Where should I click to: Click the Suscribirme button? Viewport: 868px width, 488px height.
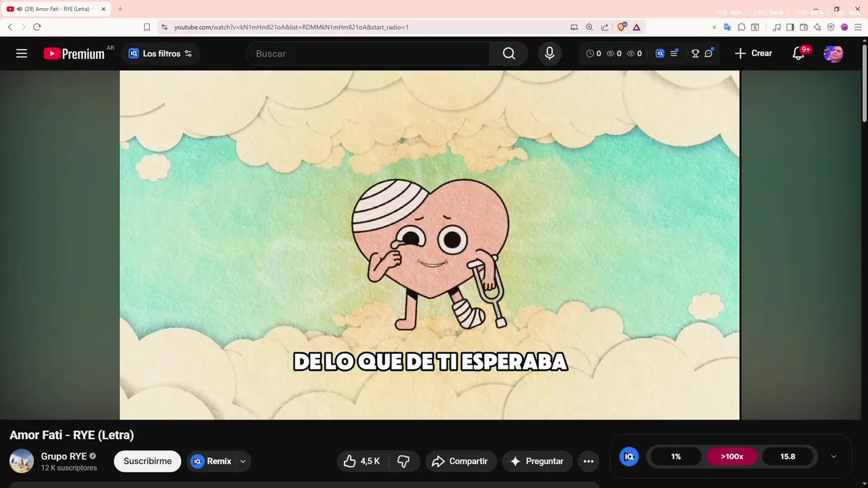pos(147,461)
